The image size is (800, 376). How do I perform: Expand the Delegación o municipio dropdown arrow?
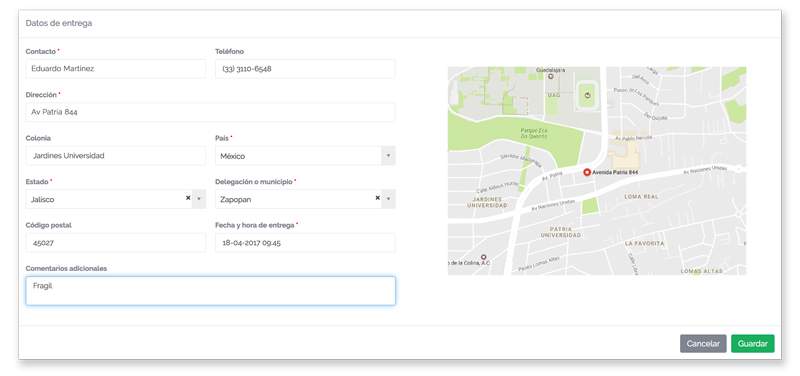(388, 199)
